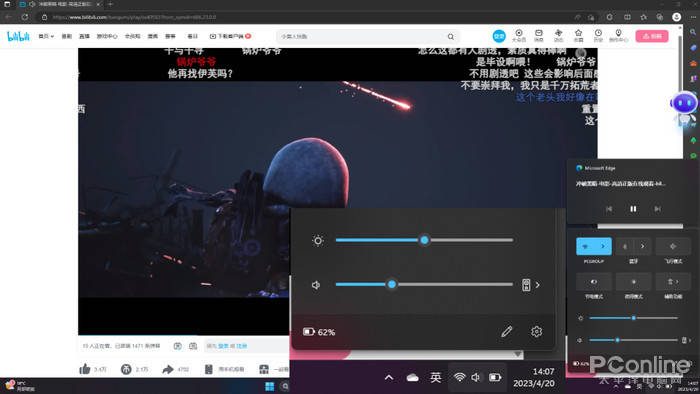Viewport: 700px width, 394px height.
Task: Toggle the first danmaku icon under the video
Action: (177, 346)
